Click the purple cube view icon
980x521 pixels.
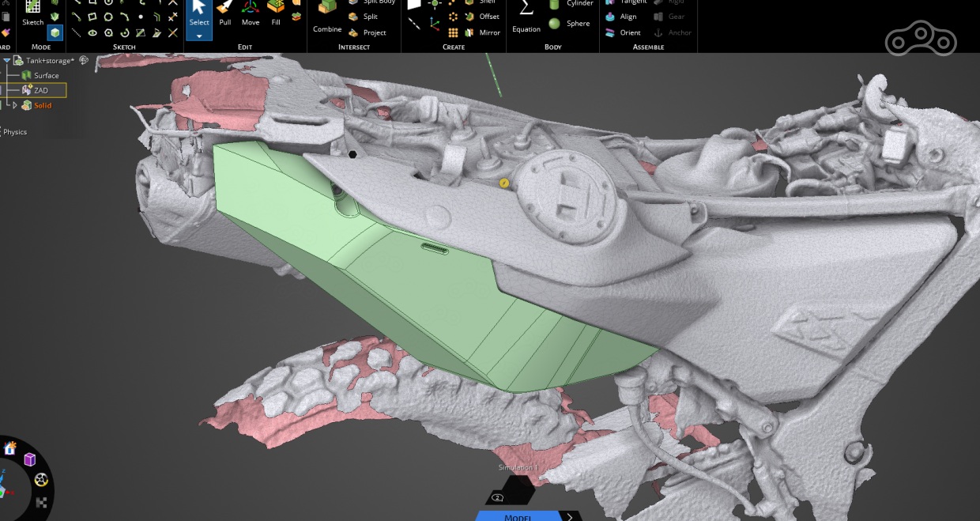(x=30, y=459)
